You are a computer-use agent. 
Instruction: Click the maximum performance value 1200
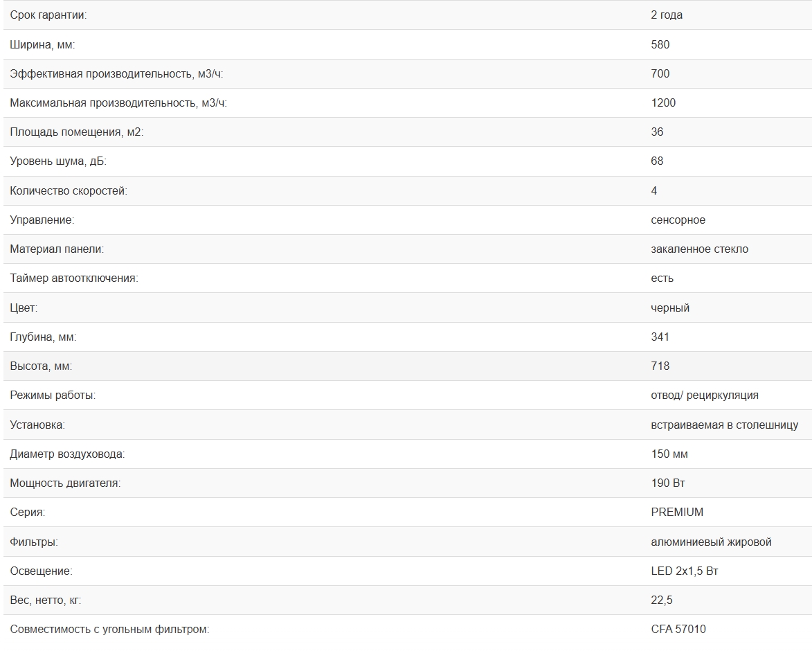(663, 102)
